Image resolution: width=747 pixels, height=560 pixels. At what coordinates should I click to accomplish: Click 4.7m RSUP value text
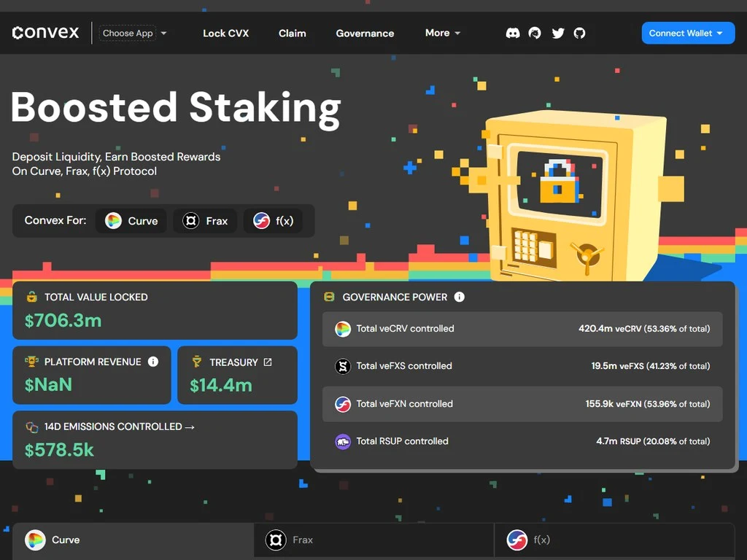pyautogui.click(x=653, y=441)
